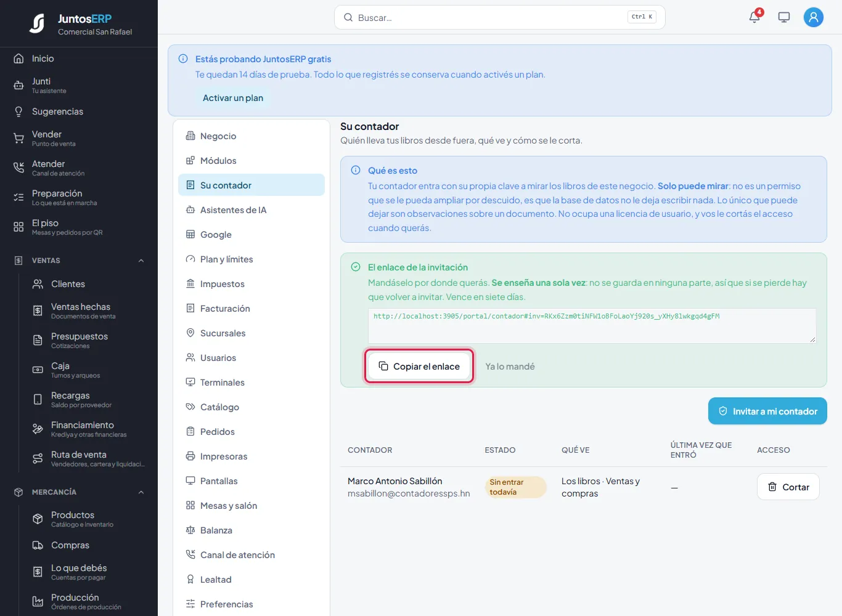The image size is (842, 616).
Task: Open Ruta de venta in sidebar
Action: [x=88, y=459]
